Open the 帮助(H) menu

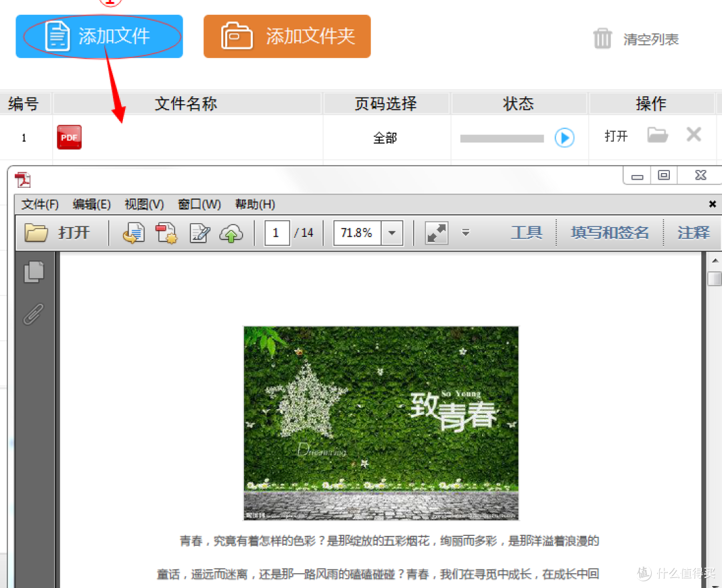point(255,204)
